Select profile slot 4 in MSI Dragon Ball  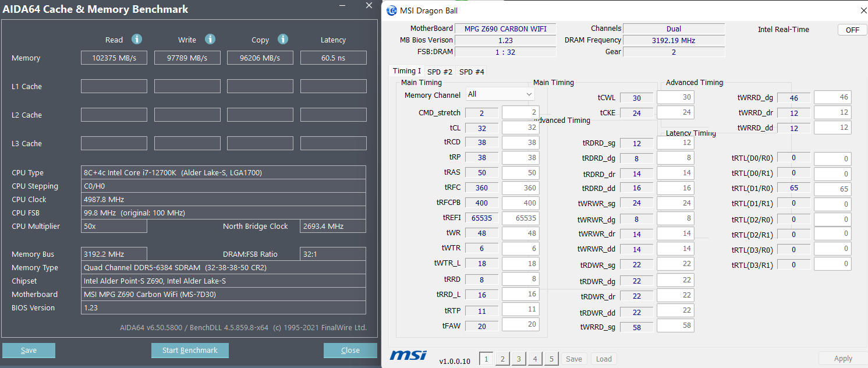point(535,359)
